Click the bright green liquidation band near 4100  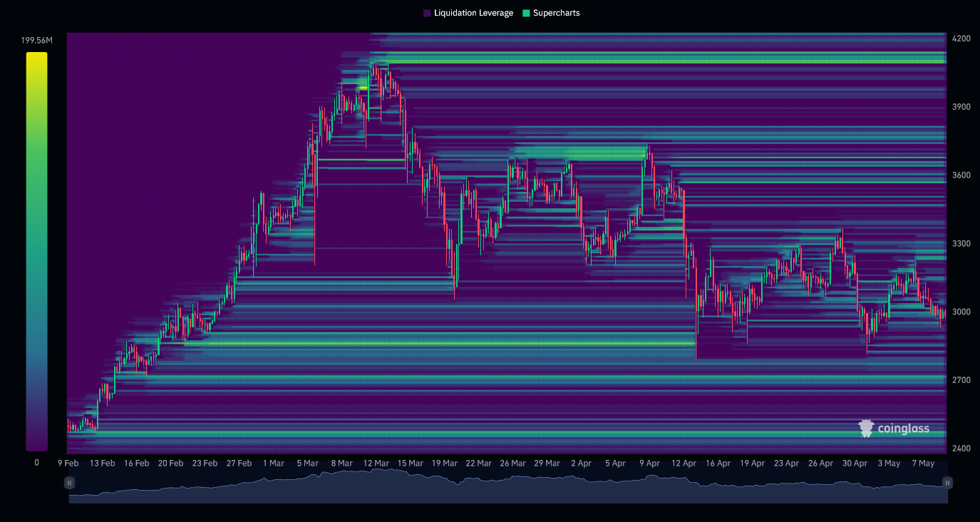(x=663, y=61)
